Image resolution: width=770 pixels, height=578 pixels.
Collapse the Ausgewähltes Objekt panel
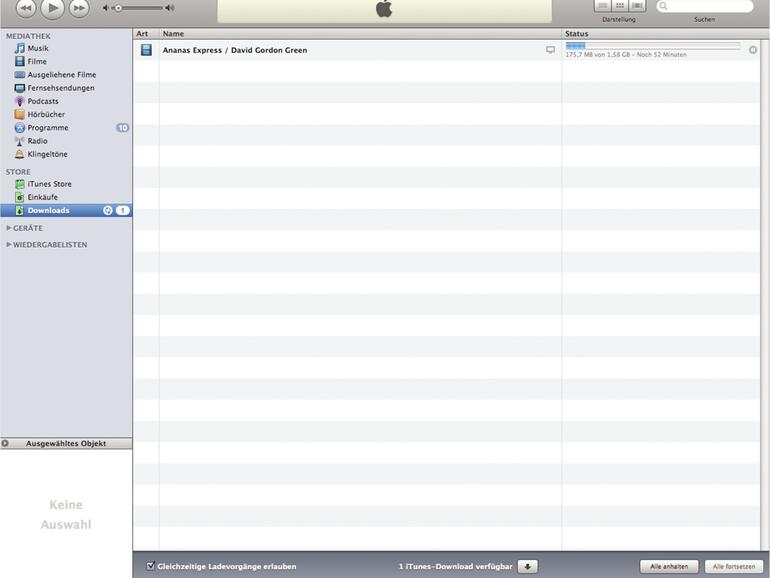pos(5,443)
